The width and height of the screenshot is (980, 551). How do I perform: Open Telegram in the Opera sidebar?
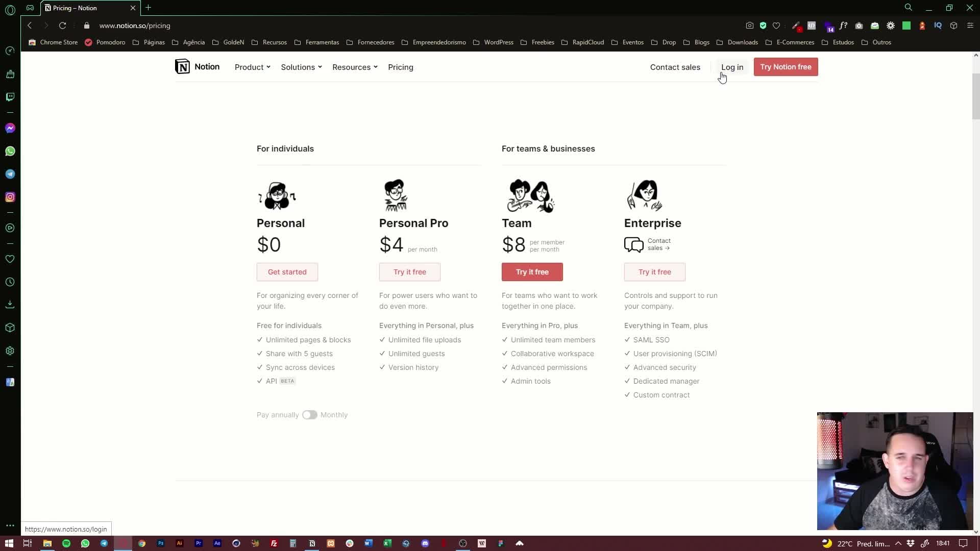point(10,174)
